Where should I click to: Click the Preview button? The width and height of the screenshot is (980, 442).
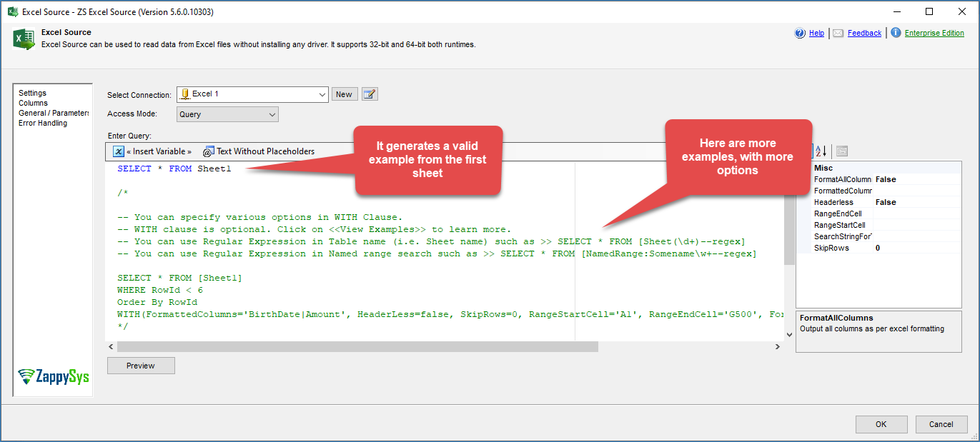[x=141, y=366]
